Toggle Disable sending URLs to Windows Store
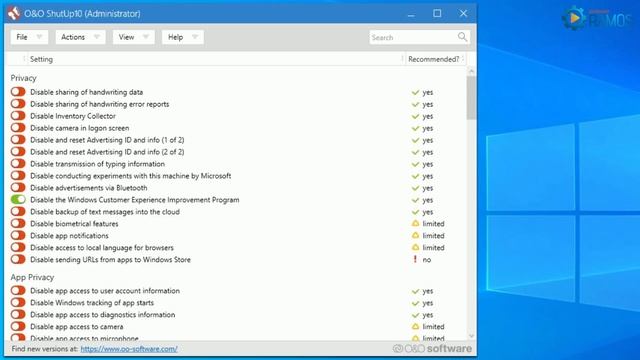This screenshot has height=360, width=640. click(x=18, y=259)
